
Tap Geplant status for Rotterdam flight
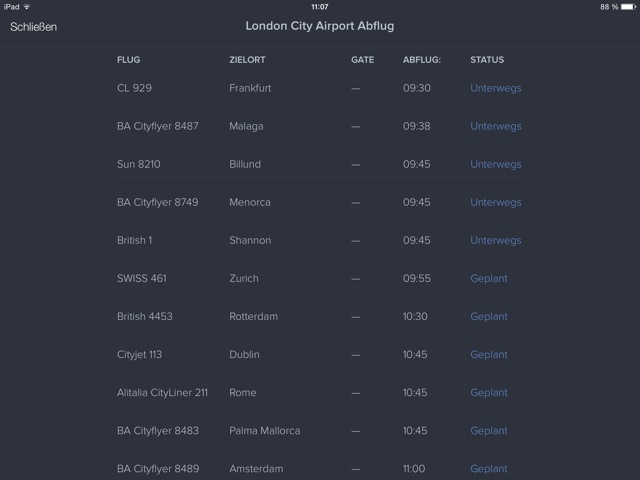[489, 316]
